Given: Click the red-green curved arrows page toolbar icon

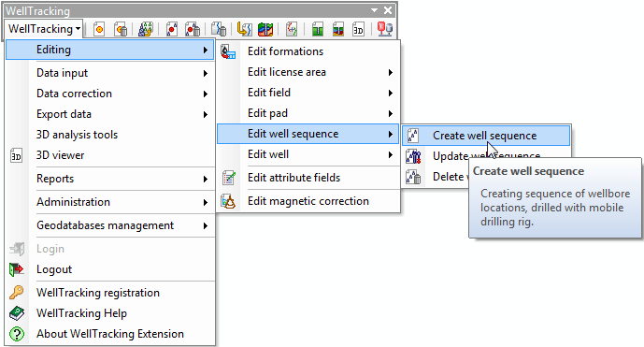Looking at the screenshot, I should 292,29.
